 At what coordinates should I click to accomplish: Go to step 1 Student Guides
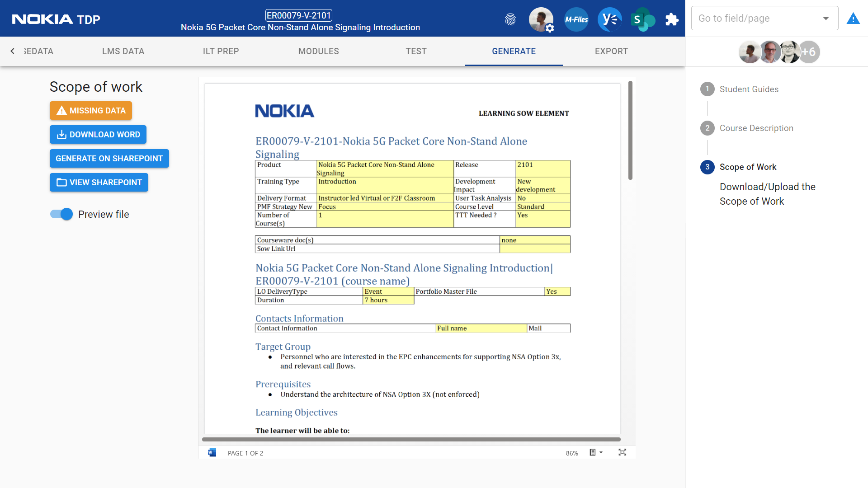[740, 89]
